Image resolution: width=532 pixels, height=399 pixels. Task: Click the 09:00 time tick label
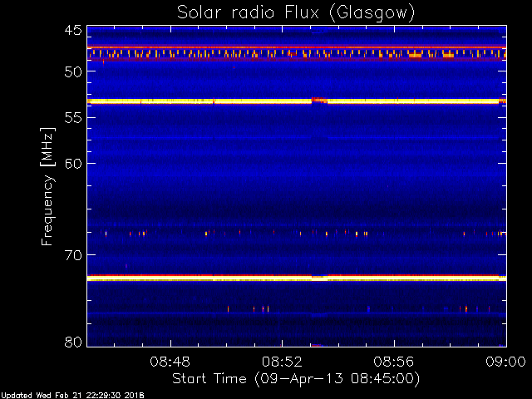point(505,362)
